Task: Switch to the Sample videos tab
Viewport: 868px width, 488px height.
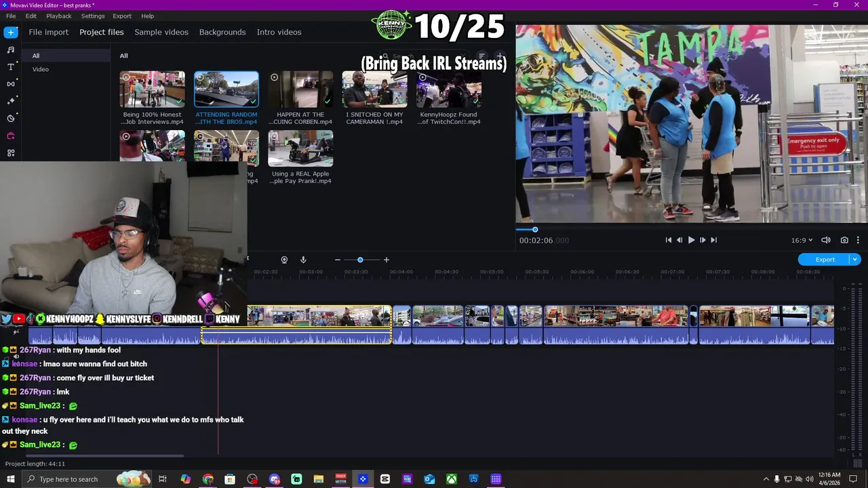Action: point(161,32)
